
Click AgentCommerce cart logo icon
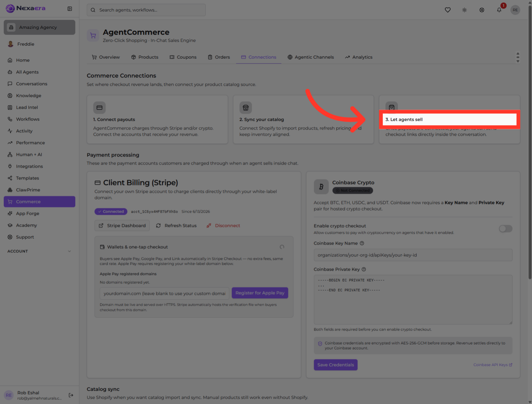[x=93, y=36]
